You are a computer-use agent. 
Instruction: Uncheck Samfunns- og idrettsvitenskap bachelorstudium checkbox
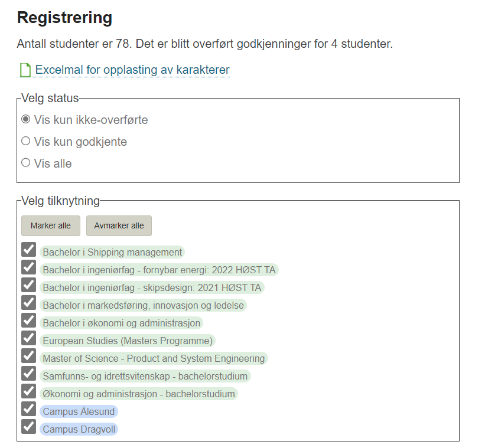point(28,374)
